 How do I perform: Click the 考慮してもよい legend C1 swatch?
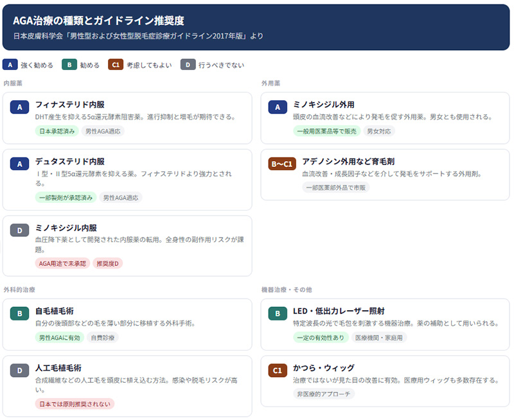click(116, 65)
